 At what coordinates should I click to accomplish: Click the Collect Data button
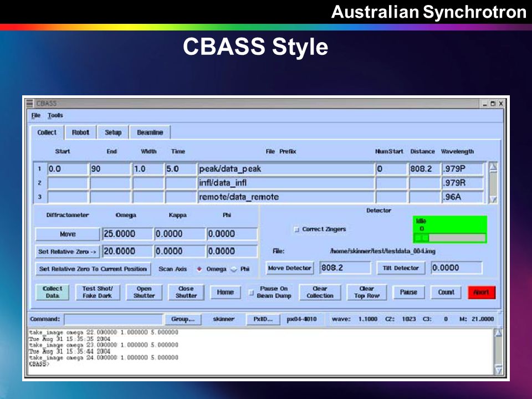[x=52, y=292]
